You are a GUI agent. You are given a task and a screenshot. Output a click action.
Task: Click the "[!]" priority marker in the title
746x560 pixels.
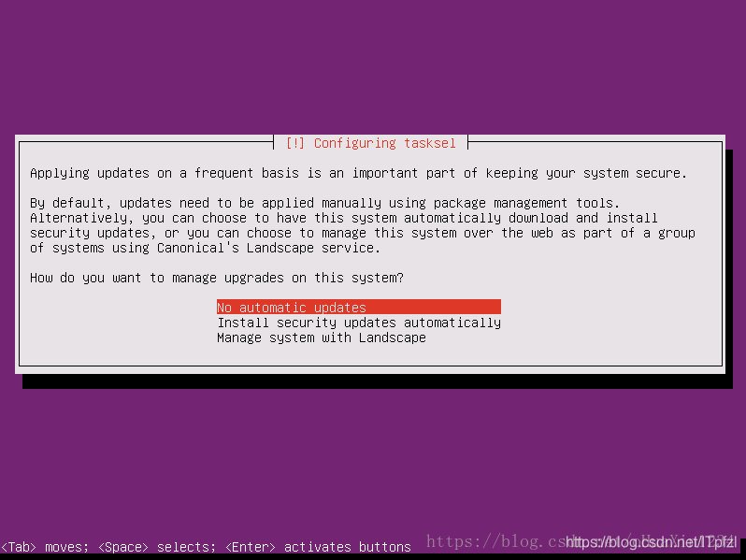[295, 143]
